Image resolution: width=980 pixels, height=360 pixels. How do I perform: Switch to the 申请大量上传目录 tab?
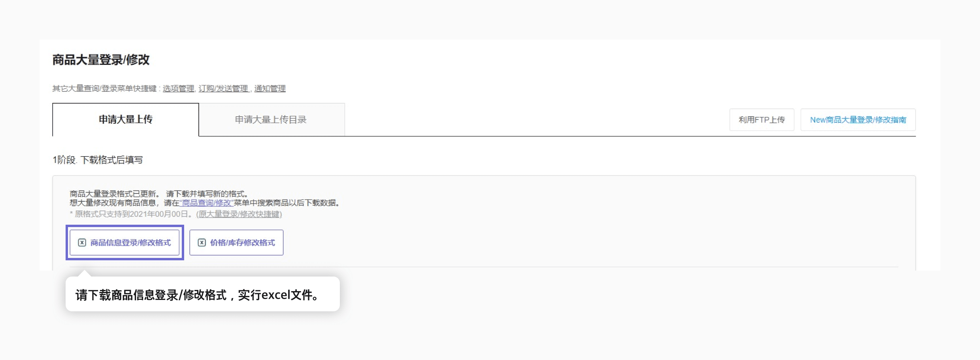(x=272, y=119)
